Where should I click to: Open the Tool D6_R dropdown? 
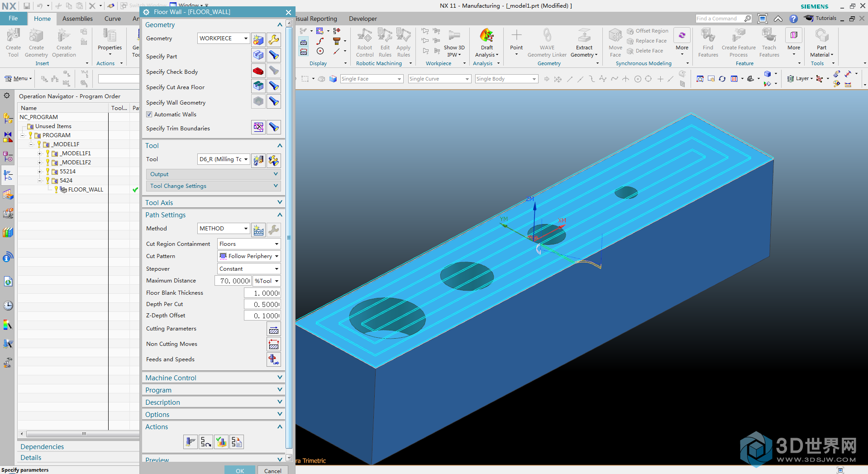point(224,159)
